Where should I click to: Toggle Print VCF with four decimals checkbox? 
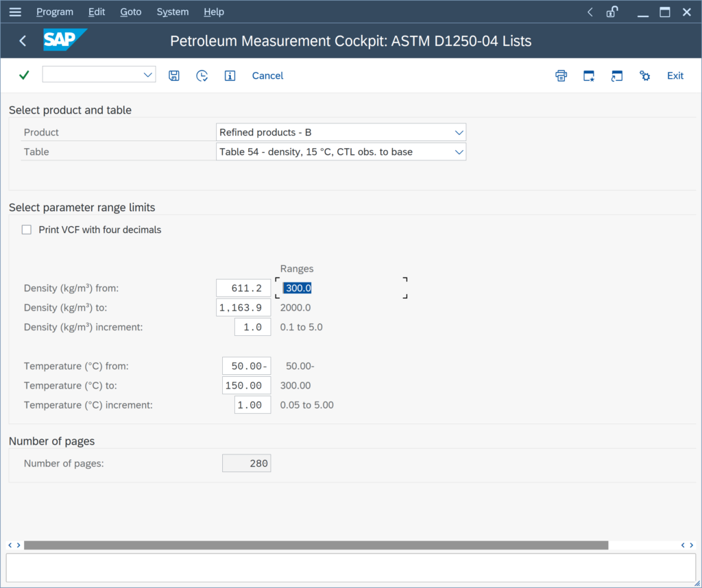27,230
